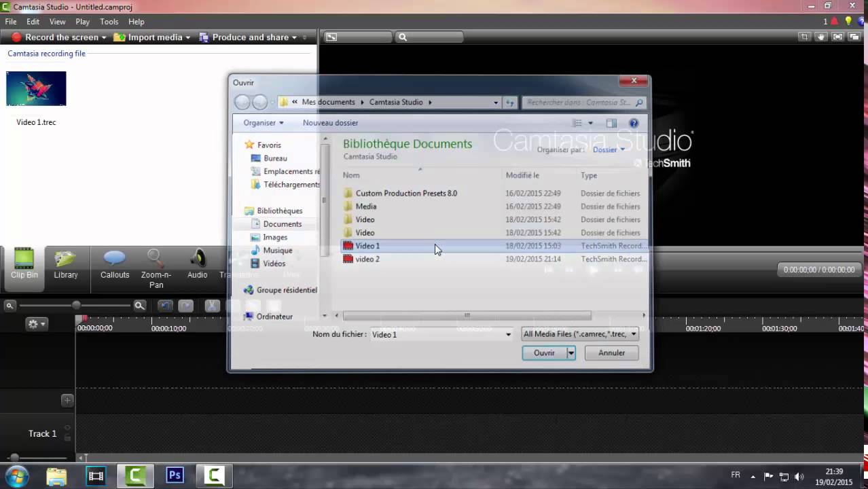This screenshot has width=868, height=489.
Task: Open address bar history dropdown in dialog
Action: (x=496, y=103)
